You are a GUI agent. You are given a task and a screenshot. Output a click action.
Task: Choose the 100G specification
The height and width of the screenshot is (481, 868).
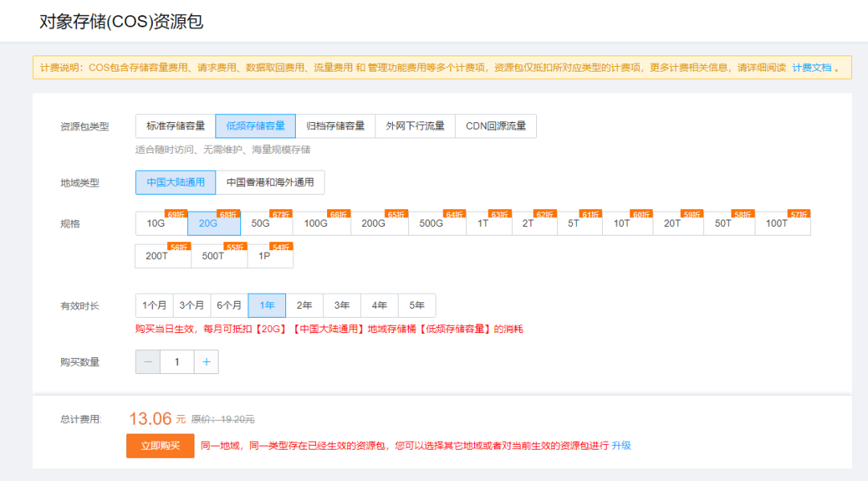[321, 224]
